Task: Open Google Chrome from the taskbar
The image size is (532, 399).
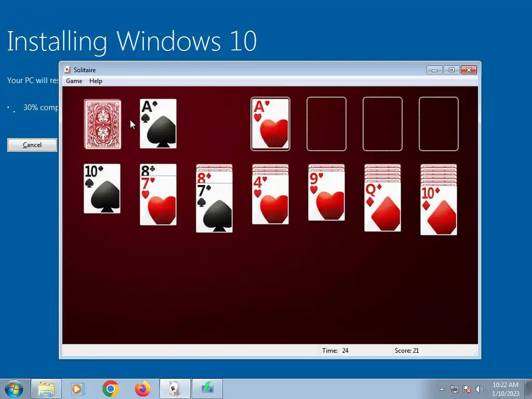Action: pyautogui.click(x=110, y=389)
